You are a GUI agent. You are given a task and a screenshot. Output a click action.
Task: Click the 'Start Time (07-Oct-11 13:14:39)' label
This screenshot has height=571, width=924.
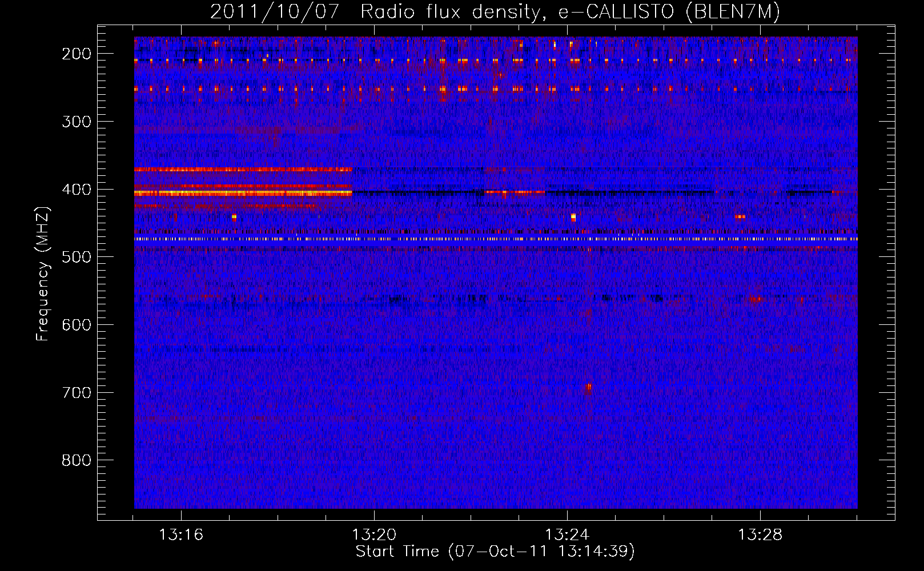click(x=495, y=552)
